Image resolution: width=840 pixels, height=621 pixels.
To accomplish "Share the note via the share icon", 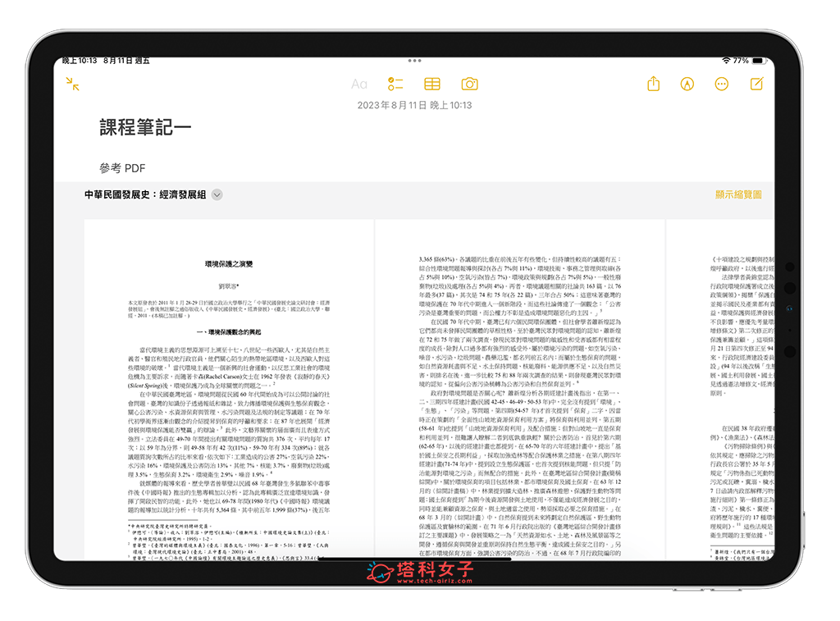I will (654, 84).
